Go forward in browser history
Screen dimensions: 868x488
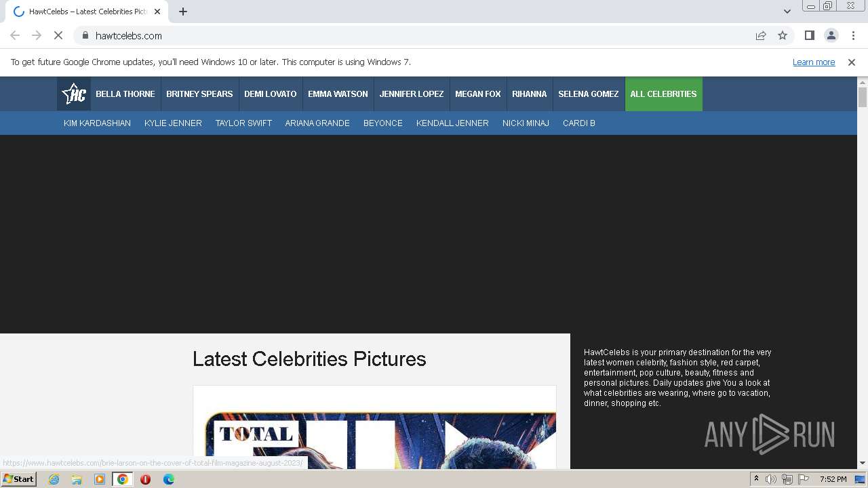tap(37, 35)
